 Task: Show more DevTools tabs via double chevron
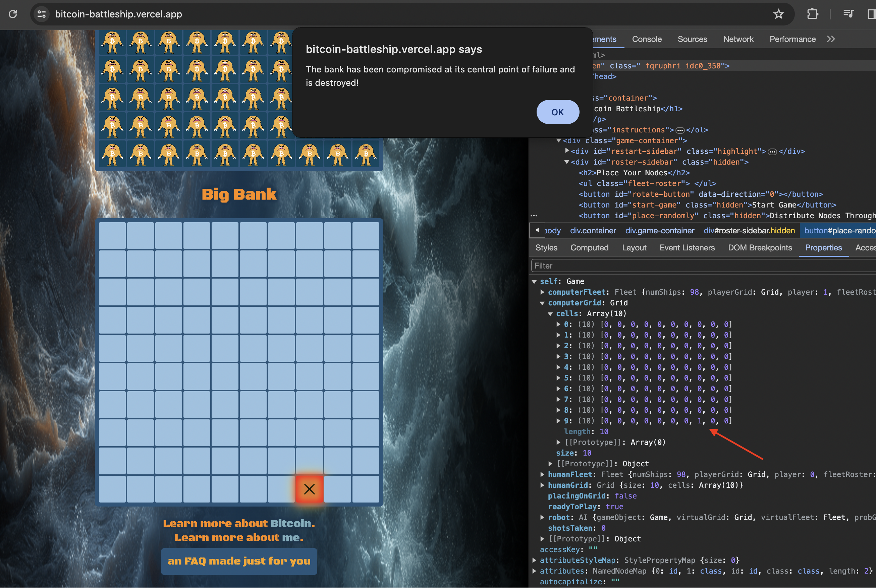point(831,39)
